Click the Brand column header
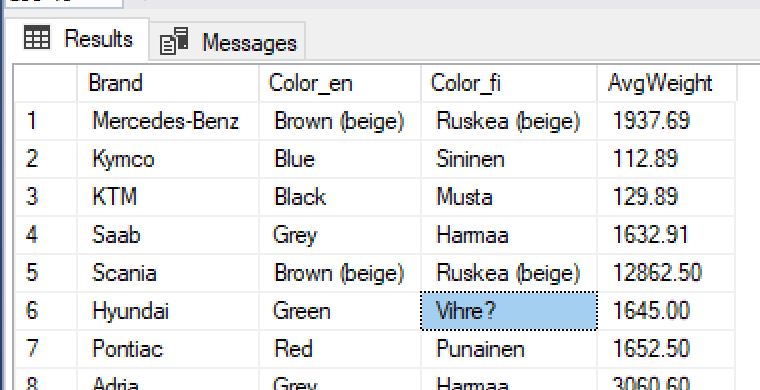This screenshot has width=760, height=390. point(168,83)
